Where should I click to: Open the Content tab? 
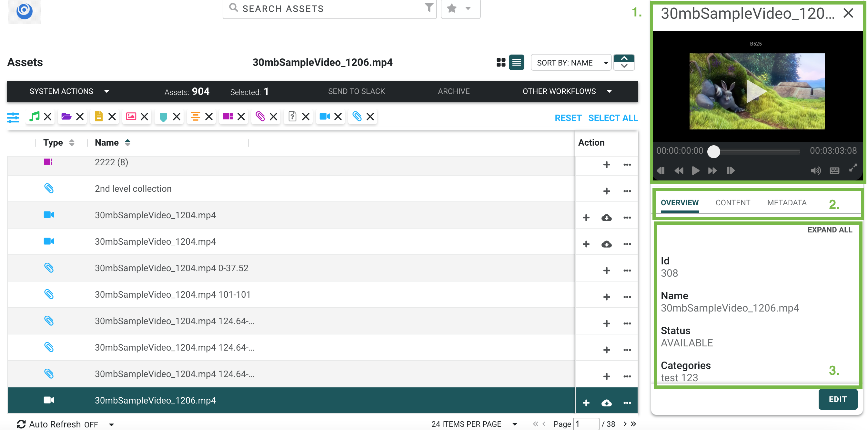click(x=732, y=202)
